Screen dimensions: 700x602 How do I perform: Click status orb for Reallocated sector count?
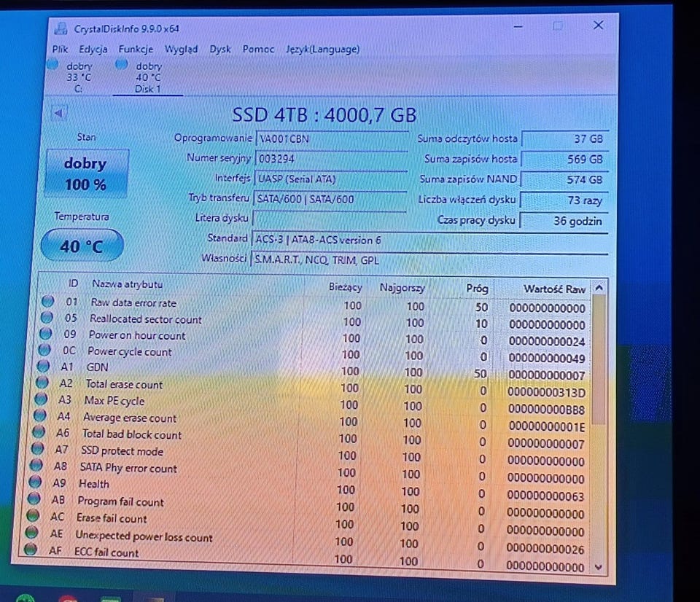coord(47,317)
